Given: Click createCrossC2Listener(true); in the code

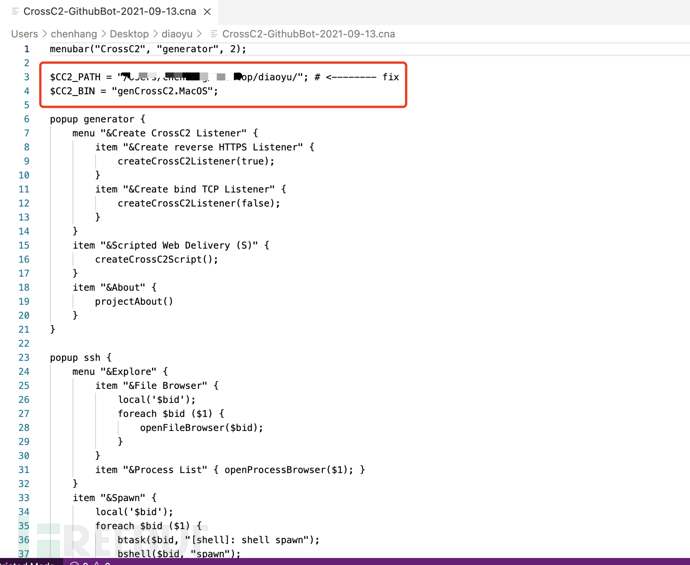Looking at the screenshot, I should coord(196,161).
